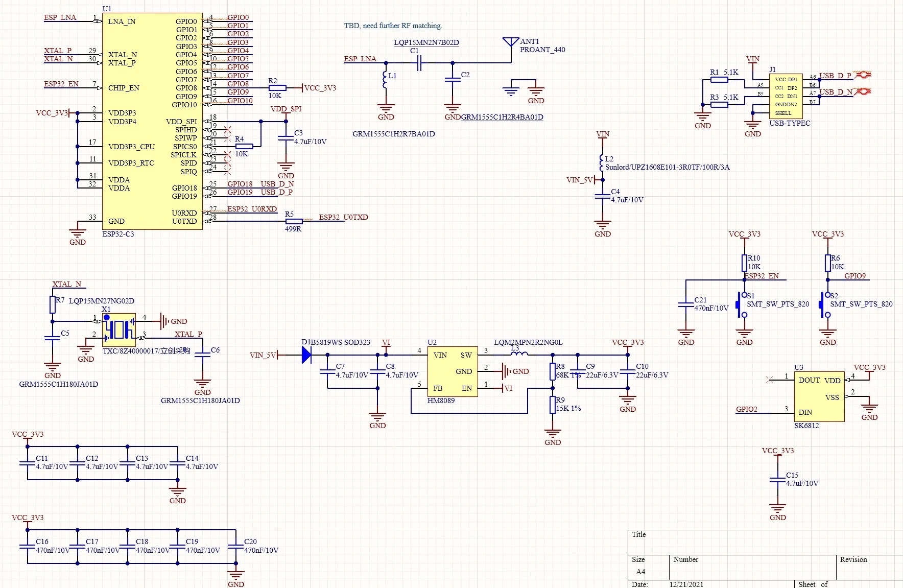903x588 pixels.
Task: Click the L3 inductor at SW output
Action: 519,351
